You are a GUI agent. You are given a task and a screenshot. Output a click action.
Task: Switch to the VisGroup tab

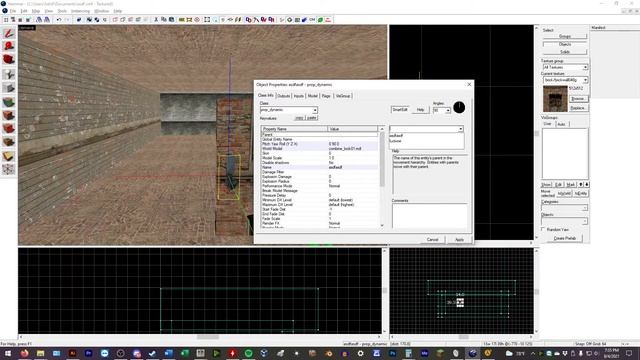point(343,96)
